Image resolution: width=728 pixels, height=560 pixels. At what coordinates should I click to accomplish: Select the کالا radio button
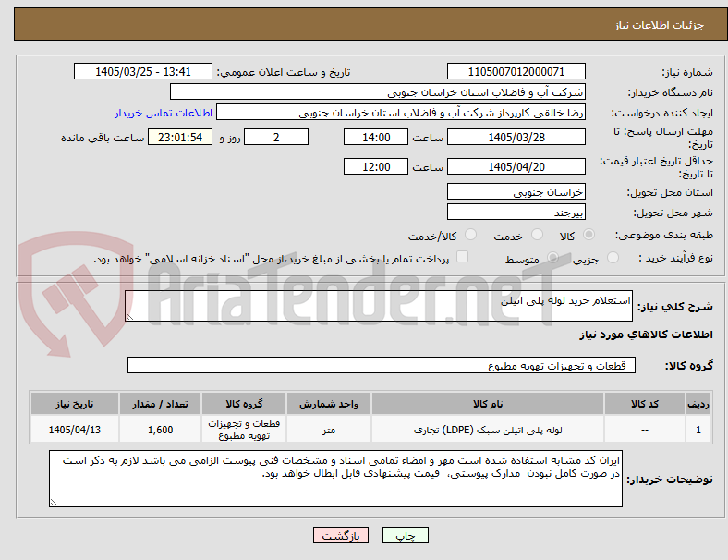click(588, 235)
